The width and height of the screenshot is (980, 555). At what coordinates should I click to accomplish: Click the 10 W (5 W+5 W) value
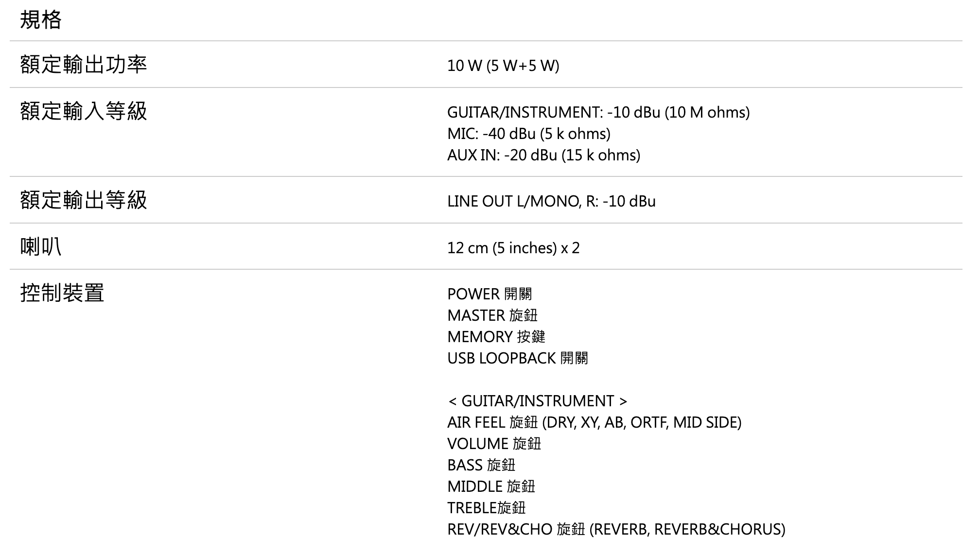(x=503, y=66)
